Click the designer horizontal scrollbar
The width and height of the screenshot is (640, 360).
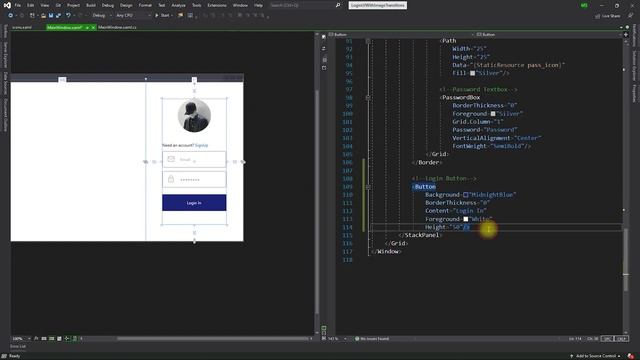pos(213,338)
